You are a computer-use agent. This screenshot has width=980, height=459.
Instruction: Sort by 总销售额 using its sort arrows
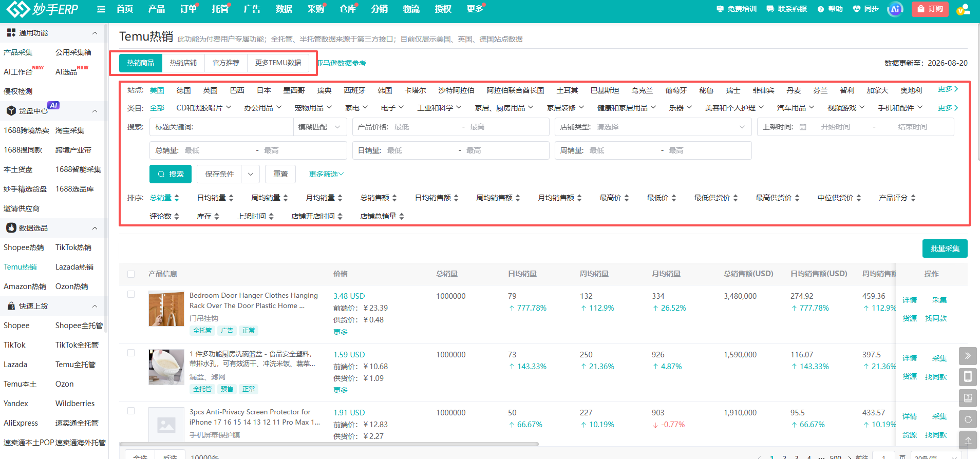(x=394, y=198)
